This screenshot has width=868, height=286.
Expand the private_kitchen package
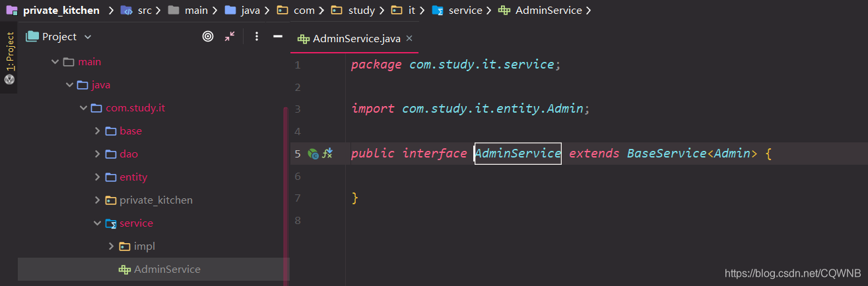click(x=97, y=200)
